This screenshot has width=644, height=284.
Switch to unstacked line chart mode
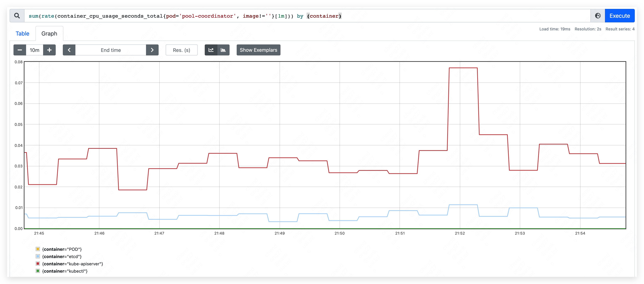[211, 50]
